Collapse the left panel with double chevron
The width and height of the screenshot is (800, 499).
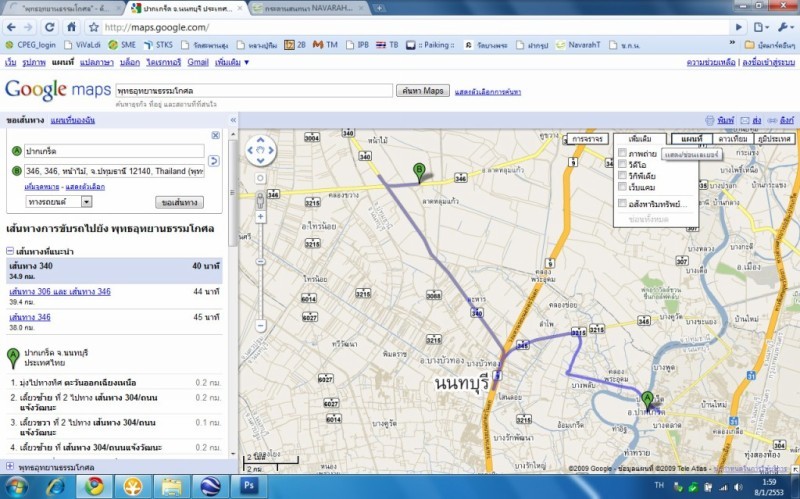click(233, 120)
